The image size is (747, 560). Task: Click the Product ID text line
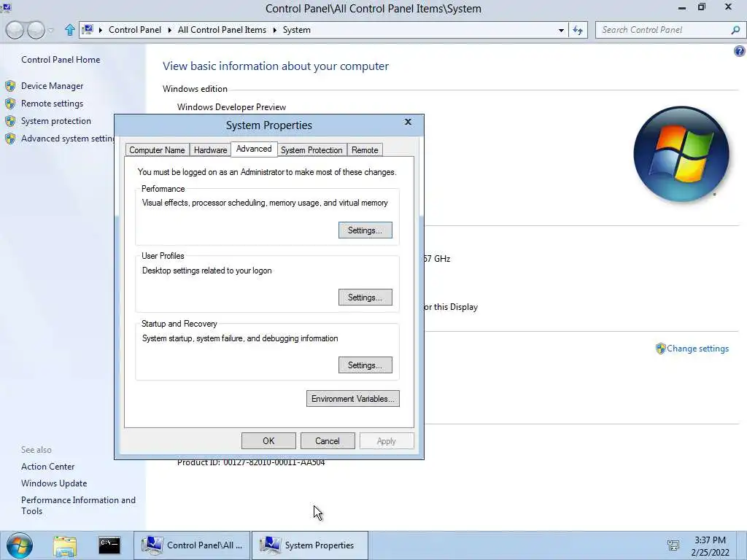251,462
